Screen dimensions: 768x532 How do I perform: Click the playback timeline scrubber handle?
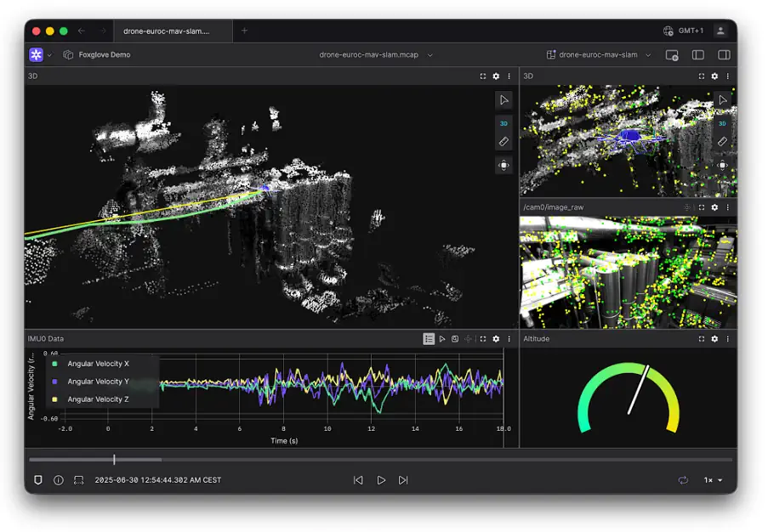(x=114, y=460)
